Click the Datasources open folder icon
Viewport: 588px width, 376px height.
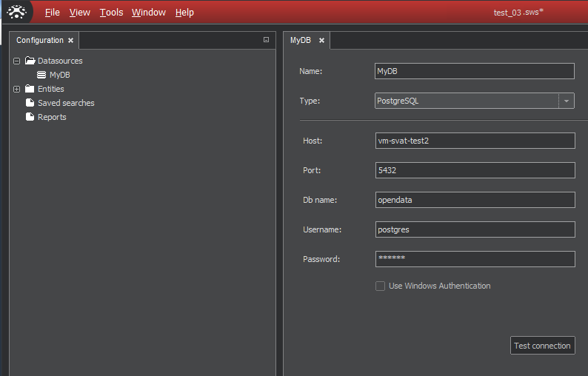coord(30,61)
